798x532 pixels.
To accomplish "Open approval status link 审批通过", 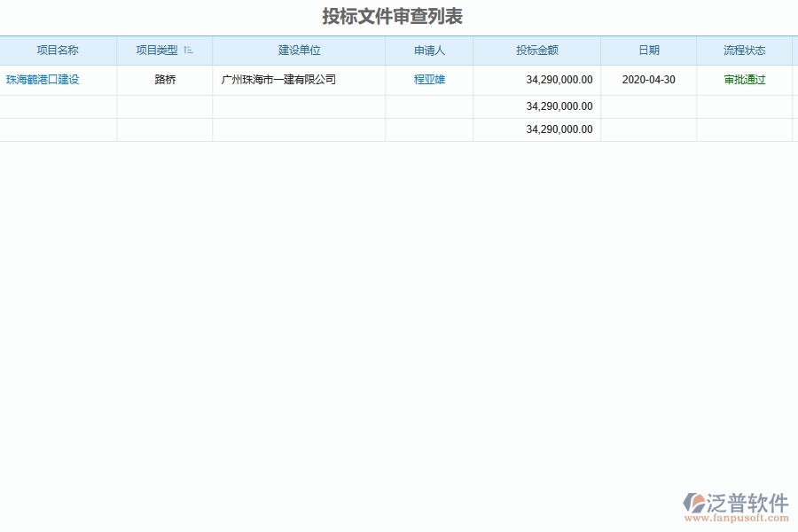I will click(x=746, y=80).
